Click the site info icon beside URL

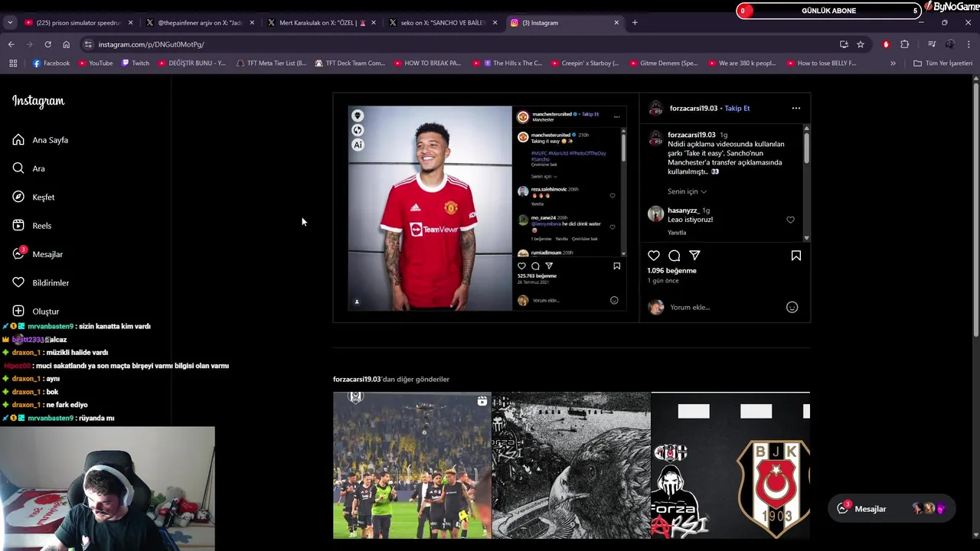[x=88, y=44]
